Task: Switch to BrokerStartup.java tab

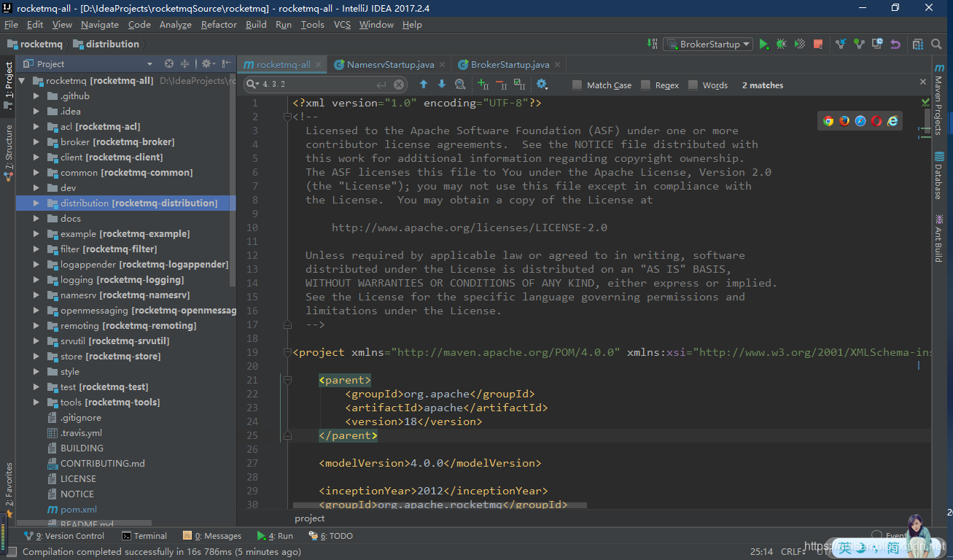Action: click(509, 64)
